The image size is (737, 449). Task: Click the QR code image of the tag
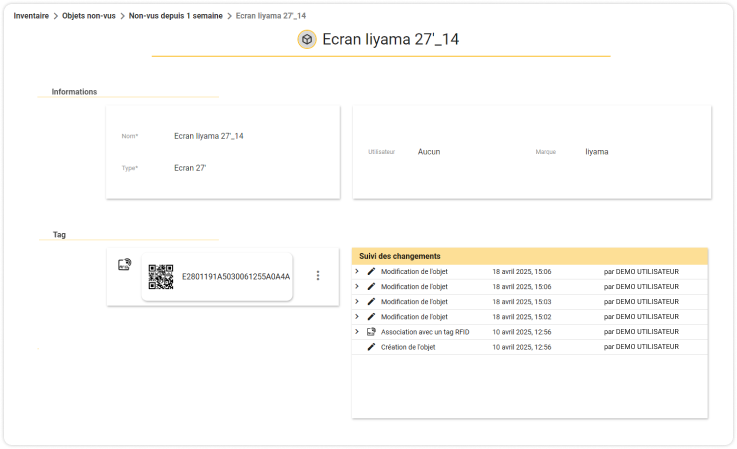[161, 276]
